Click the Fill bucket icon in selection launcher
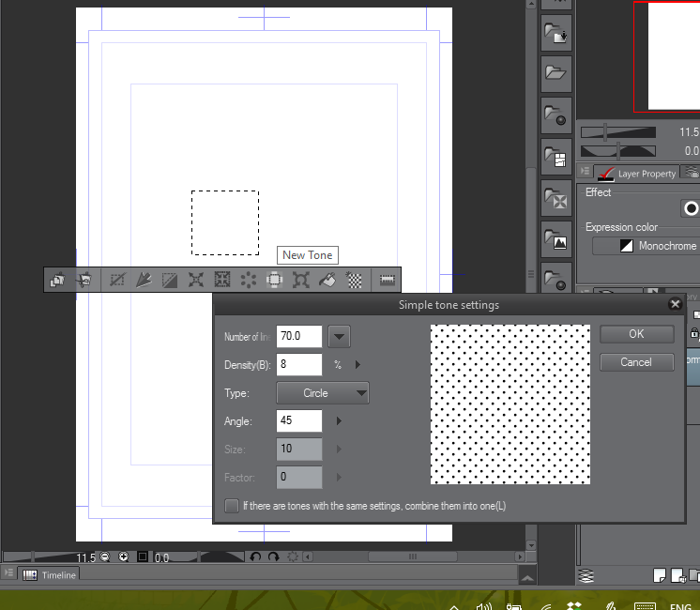Image resolution: width=700 pixels, height=610 pixels. point(327,279)
